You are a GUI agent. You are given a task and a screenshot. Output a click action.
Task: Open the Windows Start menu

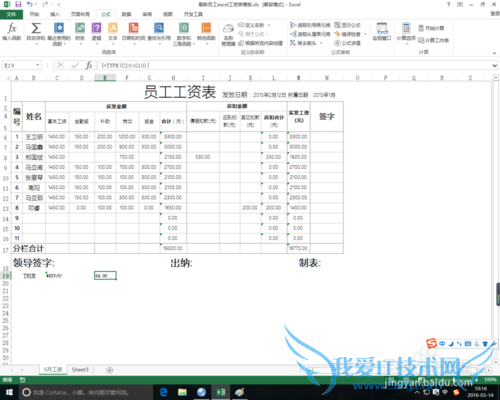9,392
